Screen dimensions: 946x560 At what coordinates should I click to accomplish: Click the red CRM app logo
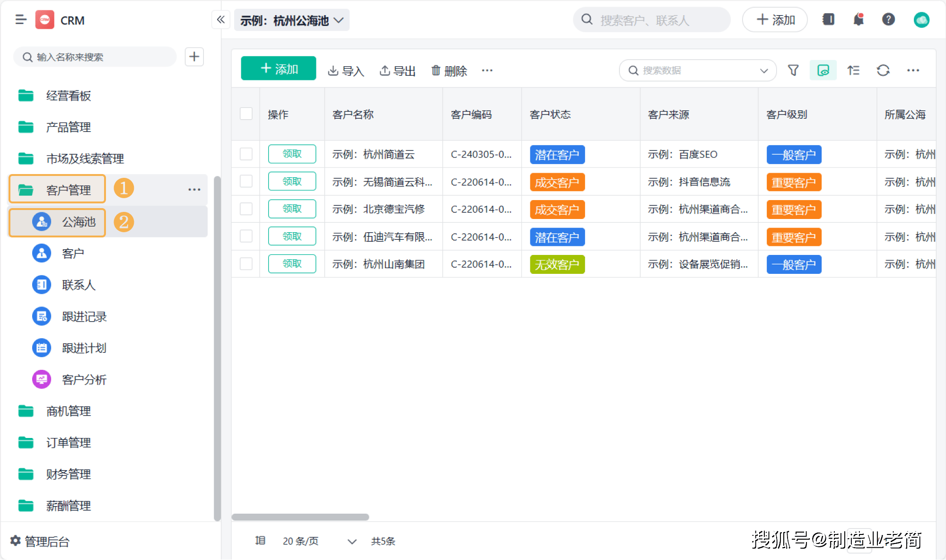45,20
